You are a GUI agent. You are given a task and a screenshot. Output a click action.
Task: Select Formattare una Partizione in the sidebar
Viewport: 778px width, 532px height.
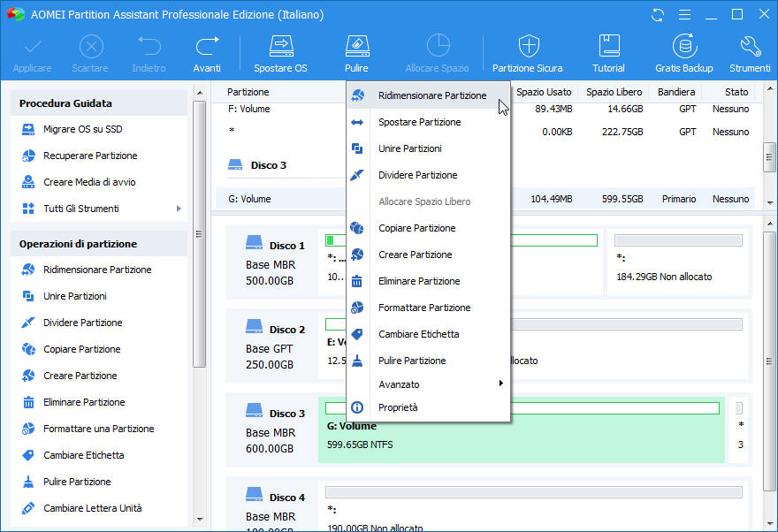(x=98, y=429)
